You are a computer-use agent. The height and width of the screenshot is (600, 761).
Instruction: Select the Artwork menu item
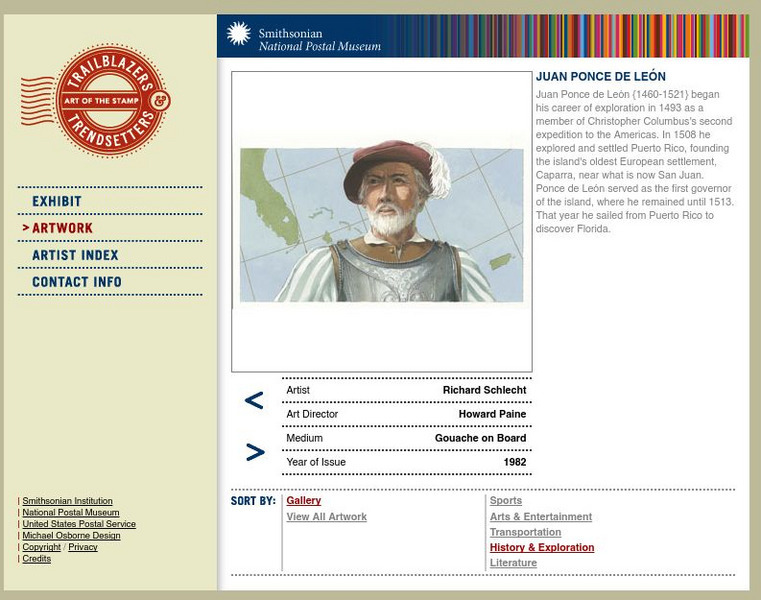coord(62,228)
